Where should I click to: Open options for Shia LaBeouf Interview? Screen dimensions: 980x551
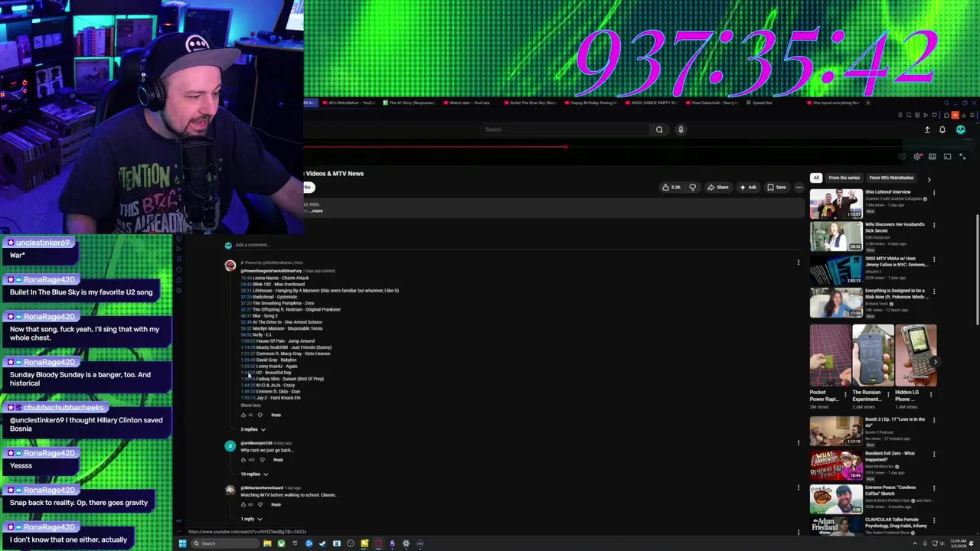934,193
